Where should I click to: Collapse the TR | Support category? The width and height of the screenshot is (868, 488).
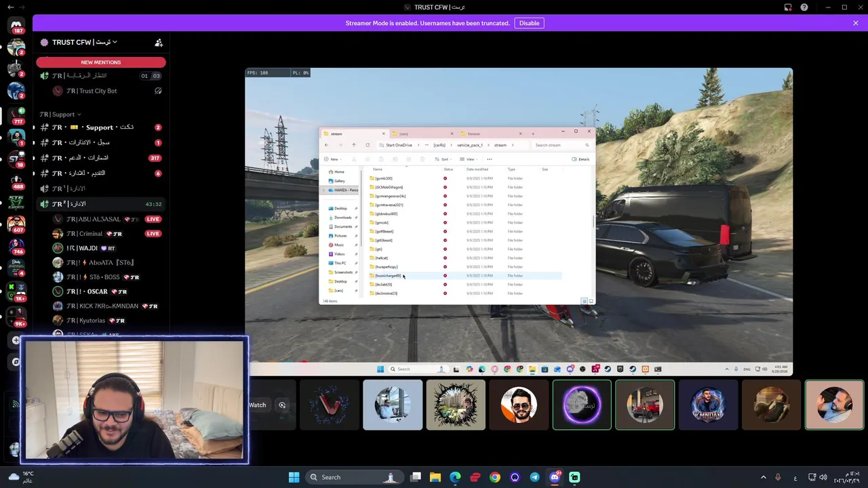pos(60,115)
